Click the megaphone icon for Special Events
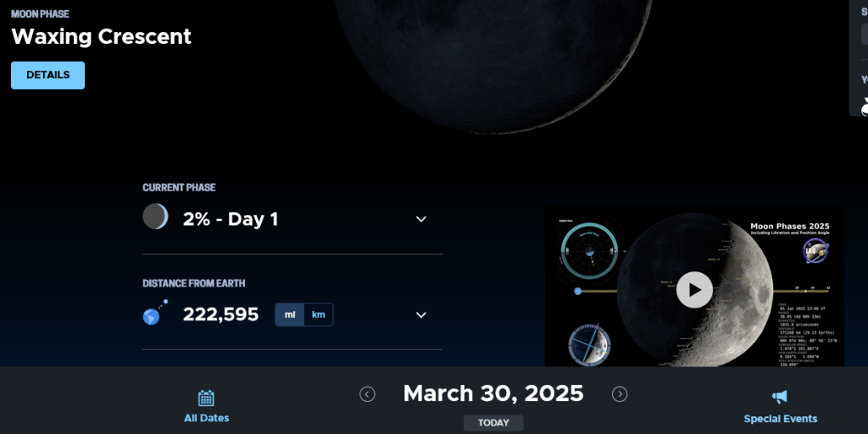The image size is (868, 434). click(x=780, y=397)
